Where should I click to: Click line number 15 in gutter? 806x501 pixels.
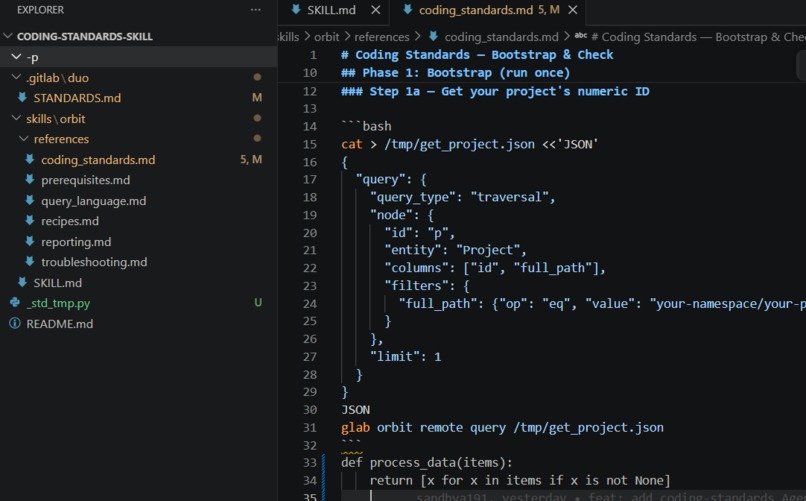click(310, 144)
